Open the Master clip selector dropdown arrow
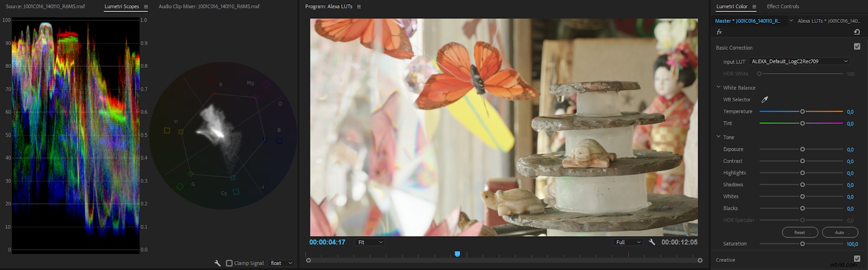This screenshot has width=868, height=270. point(791,21)
